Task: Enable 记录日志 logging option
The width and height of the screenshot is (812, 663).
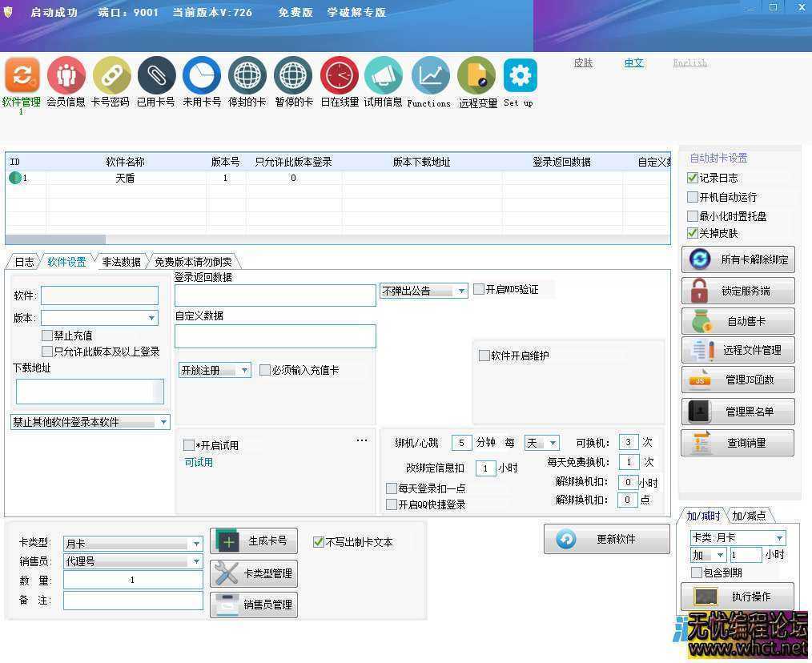Action: pos(692,178)
